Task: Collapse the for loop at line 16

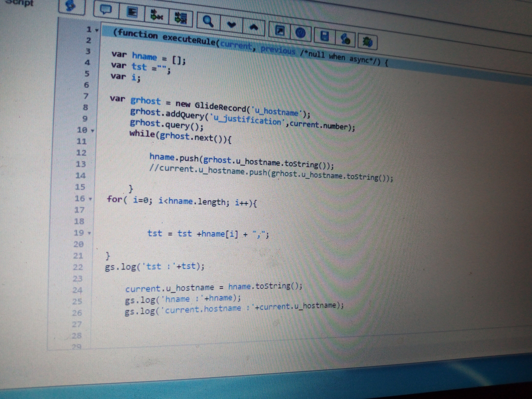Action: [90, 199]
